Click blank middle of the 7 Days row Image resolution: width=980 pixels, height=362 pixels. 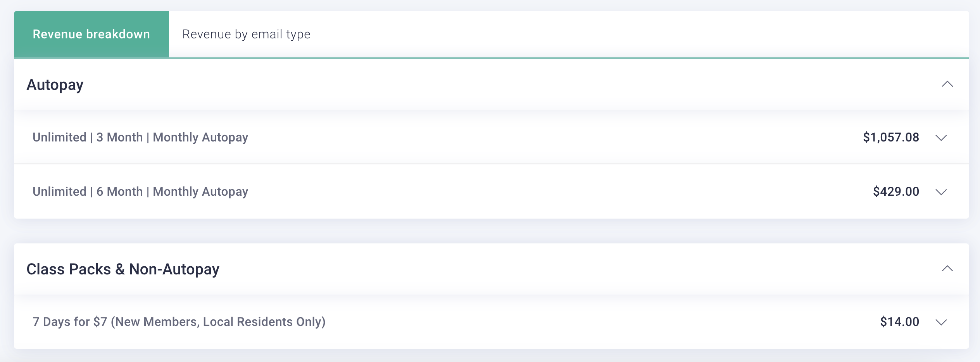(581, 322)
